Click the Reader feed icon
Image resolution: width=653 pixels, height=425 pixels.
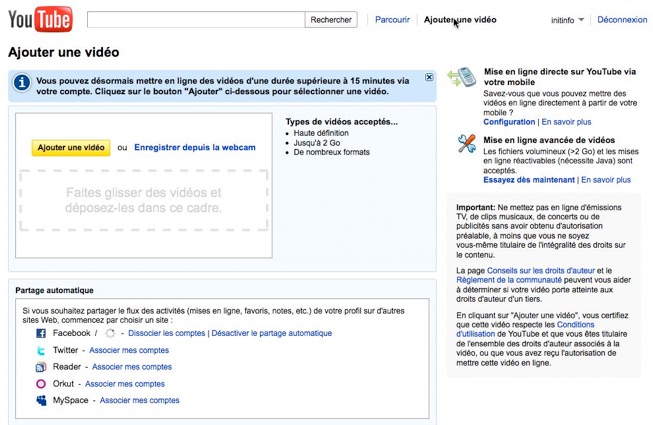(x=41, y=367)
